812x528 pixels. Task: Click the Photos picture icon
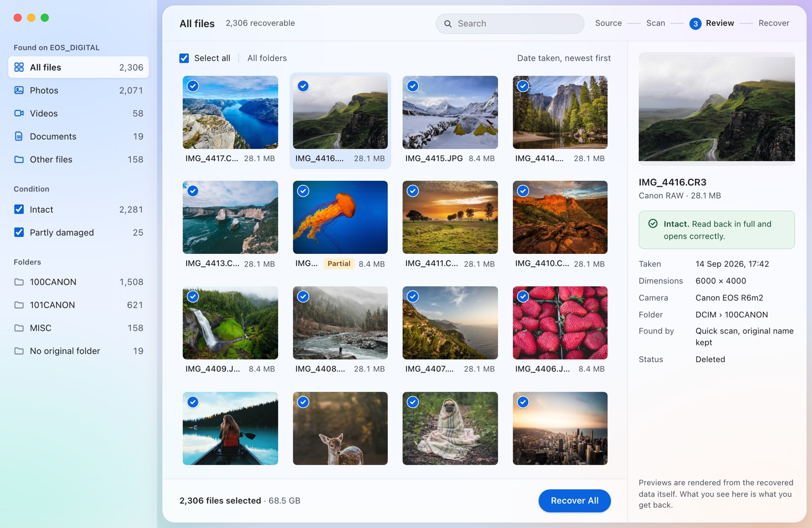click(x=19, y=90)
